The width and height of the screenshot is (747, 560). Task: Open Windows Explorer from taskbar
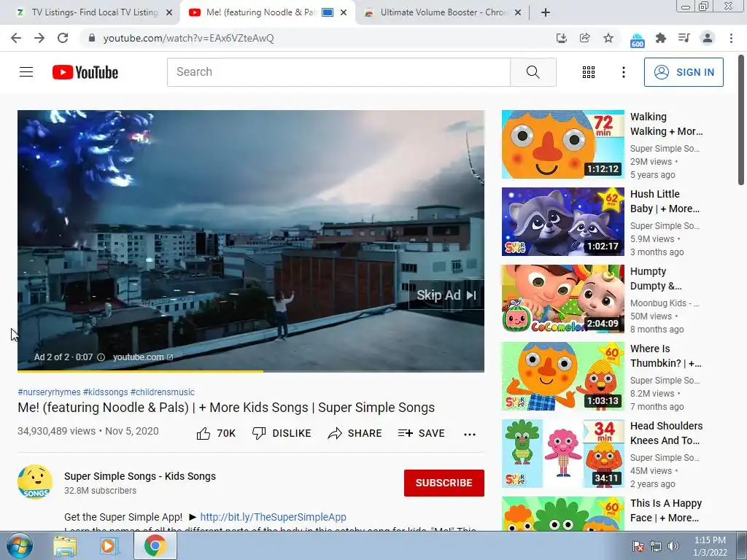pyautogui.click(x=65, y=546)
